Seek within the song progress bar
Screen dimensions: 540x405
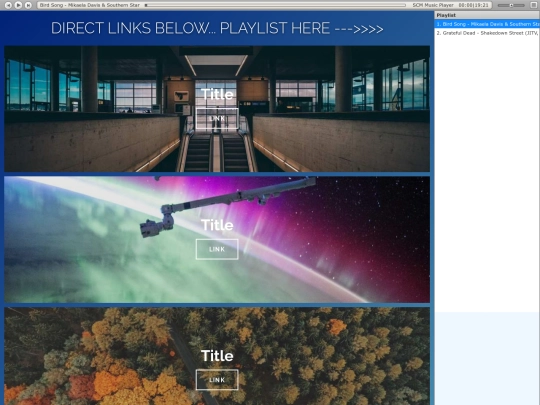275,5
